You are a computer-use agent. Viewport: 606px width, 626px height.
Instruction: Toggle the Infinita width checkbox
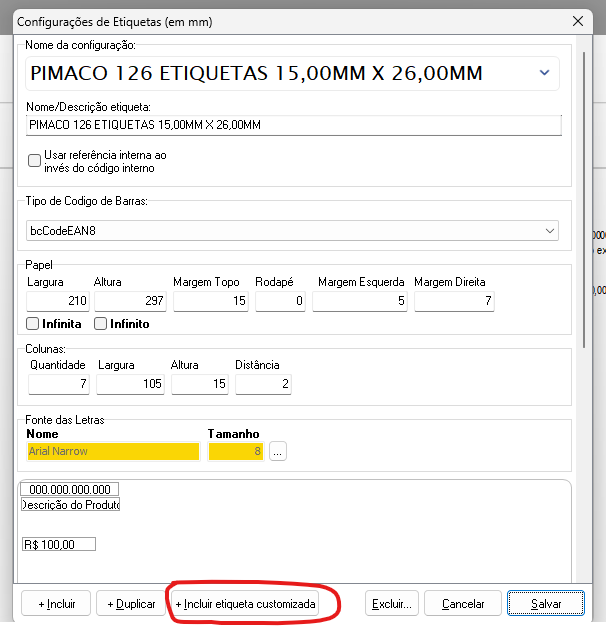(33, 324)
